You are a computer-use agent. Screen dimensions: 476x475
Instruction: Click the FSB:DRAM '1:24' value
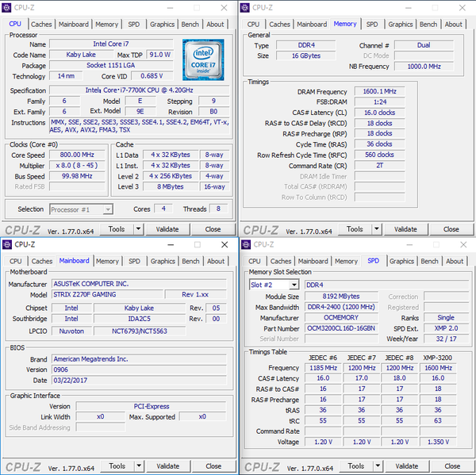380,102
